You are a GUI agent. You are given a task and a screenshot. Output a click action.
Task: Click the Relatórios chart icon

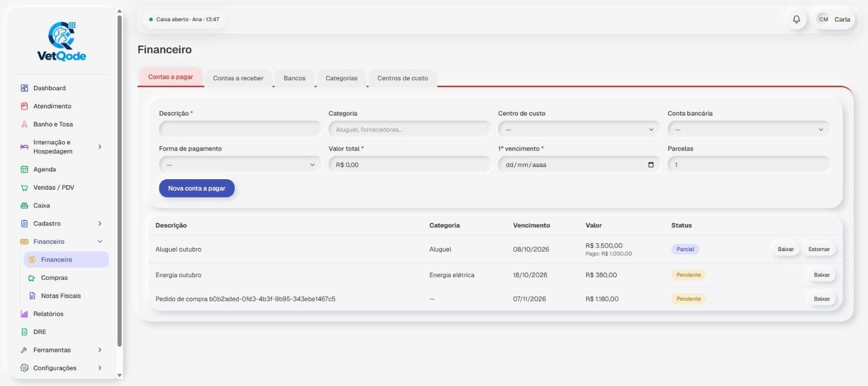24,314
